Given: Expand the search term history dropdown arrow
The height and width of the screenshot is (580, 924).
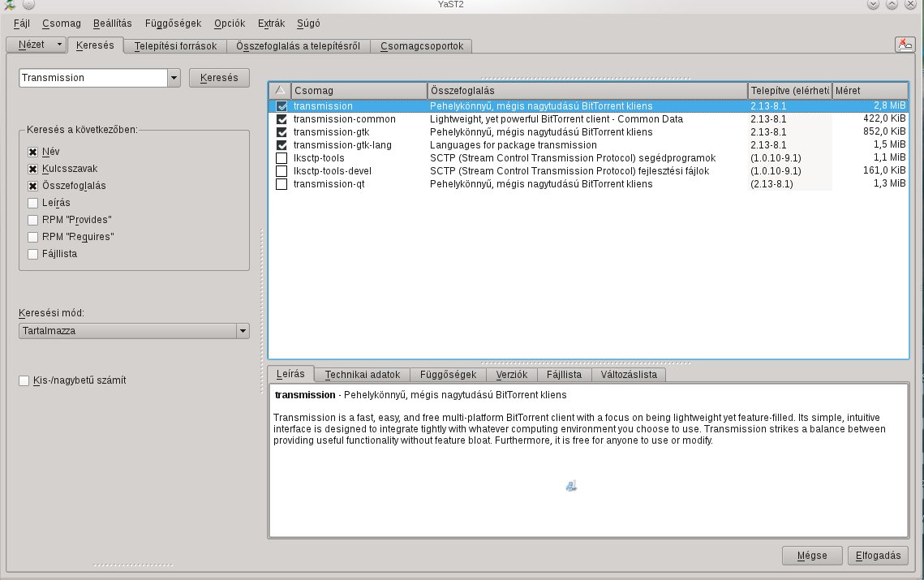Looking at the screenshot, I should coord(174,78).
